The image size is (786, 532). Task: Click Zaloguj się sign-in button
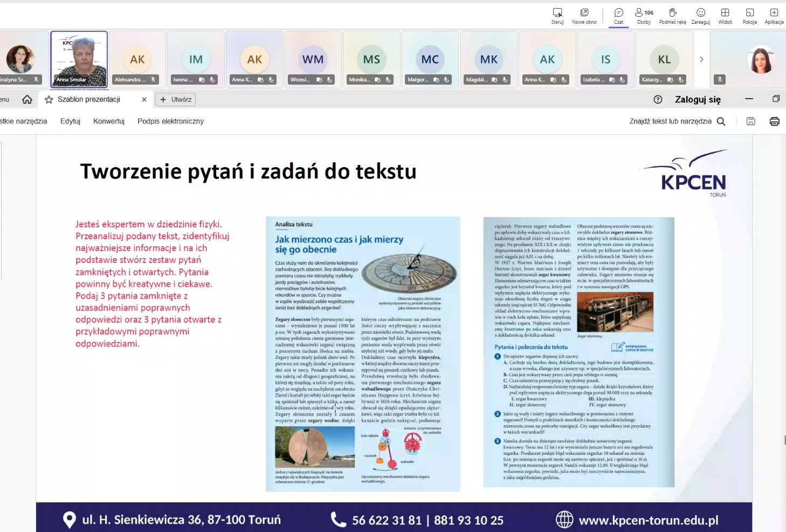tap(698, 100)
